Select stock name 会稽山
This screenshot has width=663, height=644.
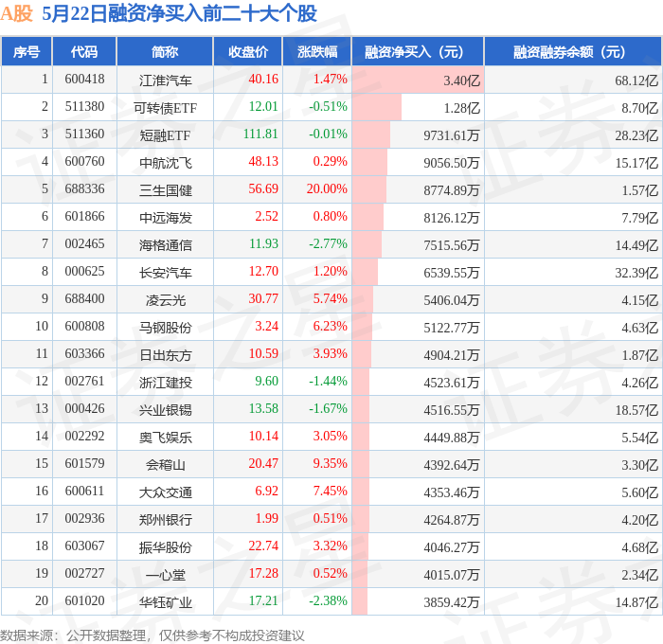[x=166, y=465]
